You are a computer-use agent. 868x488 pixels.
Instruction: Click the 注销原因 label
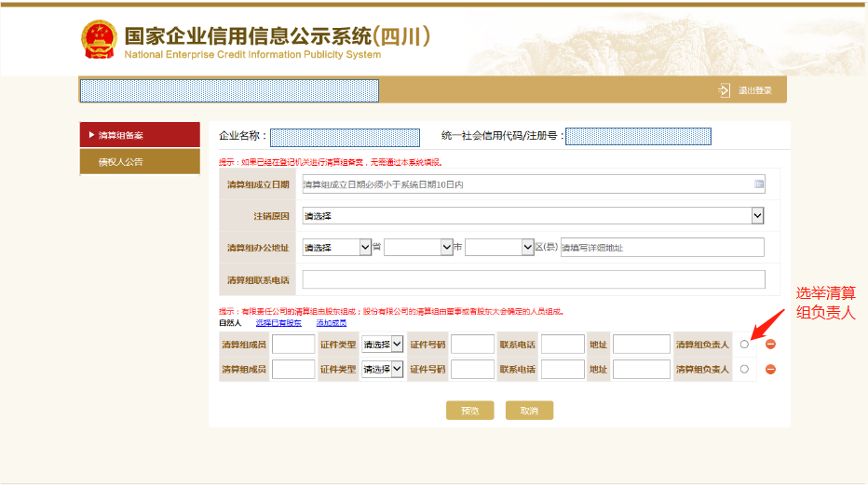(x=271, y=216)
